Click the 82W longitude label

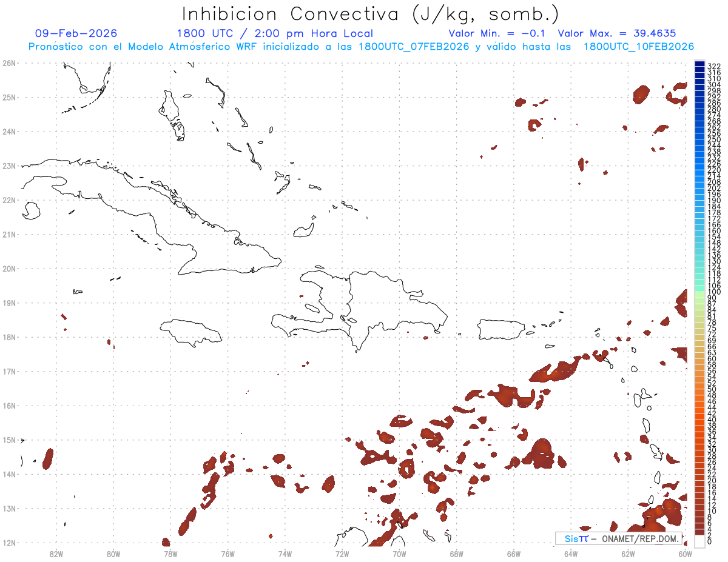click(56, 554)
